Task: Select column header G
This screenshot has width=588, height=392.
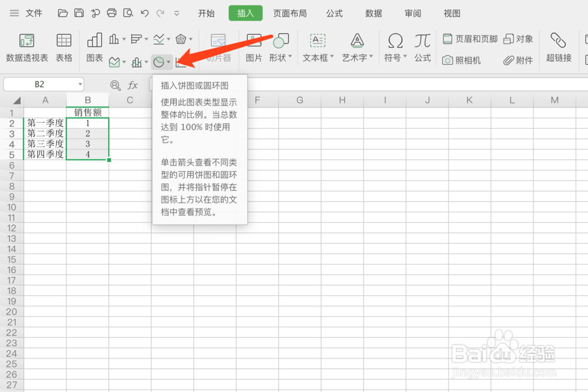Action: 300,100
